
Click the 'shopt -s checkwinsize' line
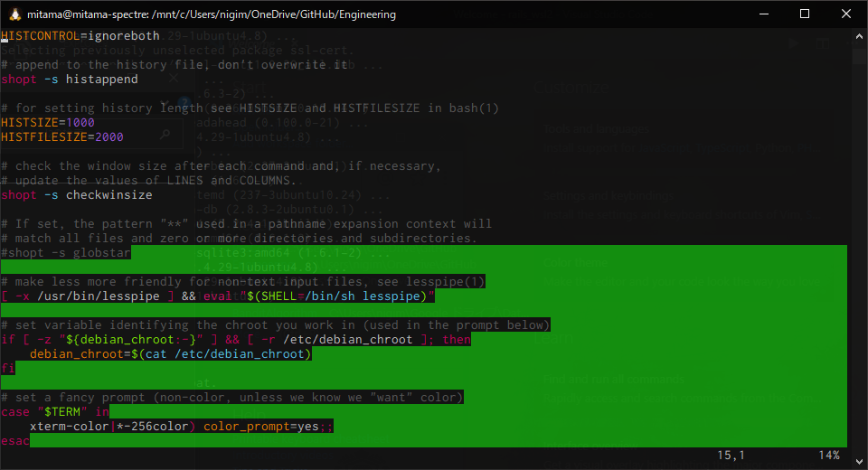pyautogui.click(x=76, y=195)
